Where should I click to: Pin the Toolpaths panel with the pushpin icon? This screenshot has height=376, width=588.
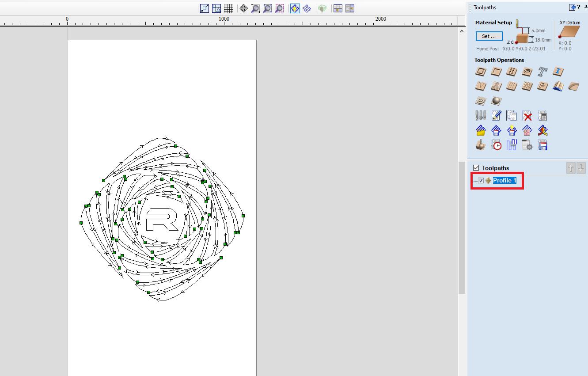coord(586,7)
